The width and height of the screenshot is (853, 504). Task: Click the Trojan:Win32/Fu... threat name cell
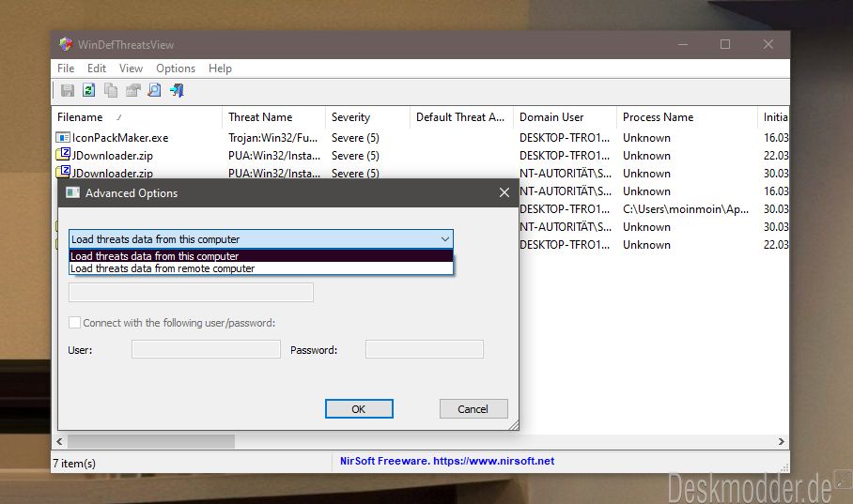tap(273, 138)
